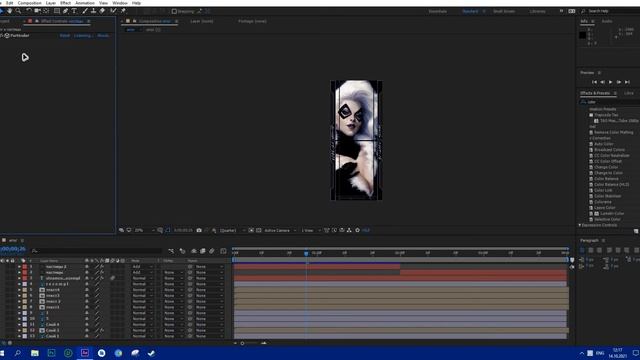Select the Eraser tool
640x360 pixels.
[x=102, y=11]
